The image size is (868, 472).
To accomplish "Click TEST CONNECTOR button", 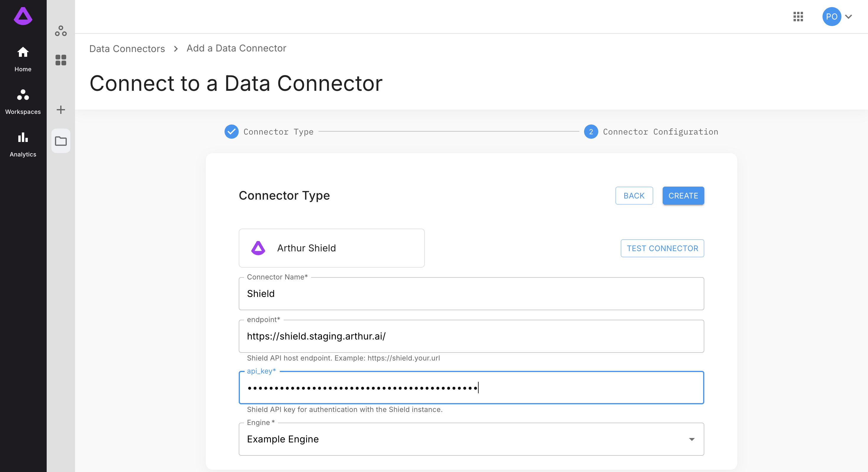I will [x=662, y=248].
